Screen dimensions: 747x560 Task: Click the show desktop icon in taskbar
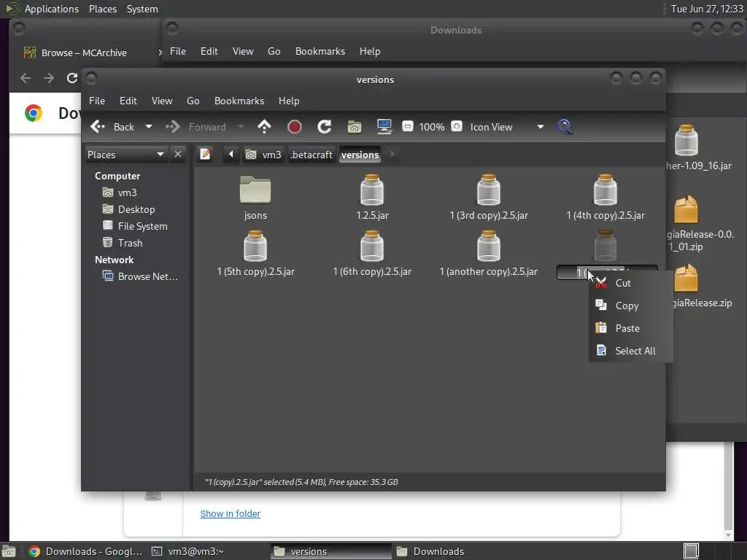point(9,552)
